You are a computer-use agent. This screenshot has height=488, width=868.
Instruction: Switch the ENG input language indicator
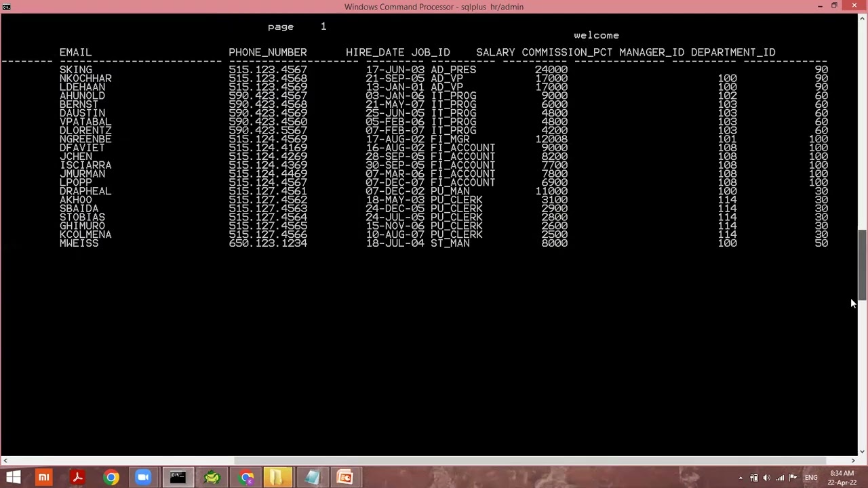[811, 478]
